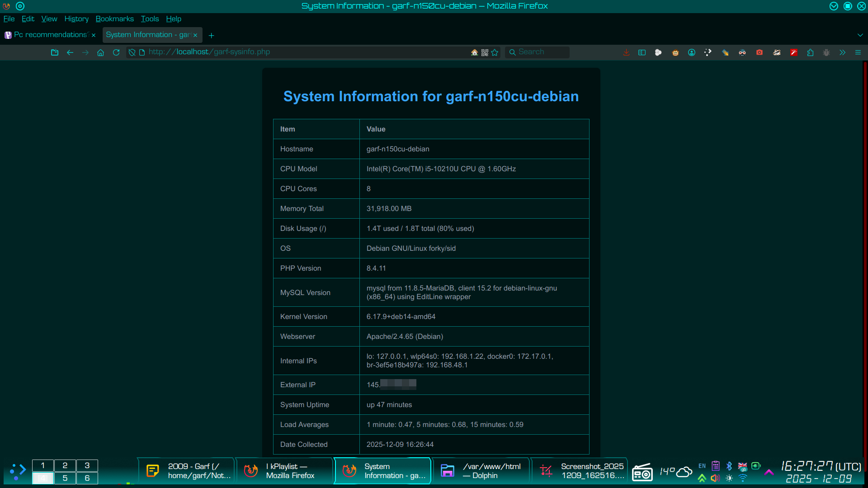Expand hidden system tray icons arrow

click(769, 472)
